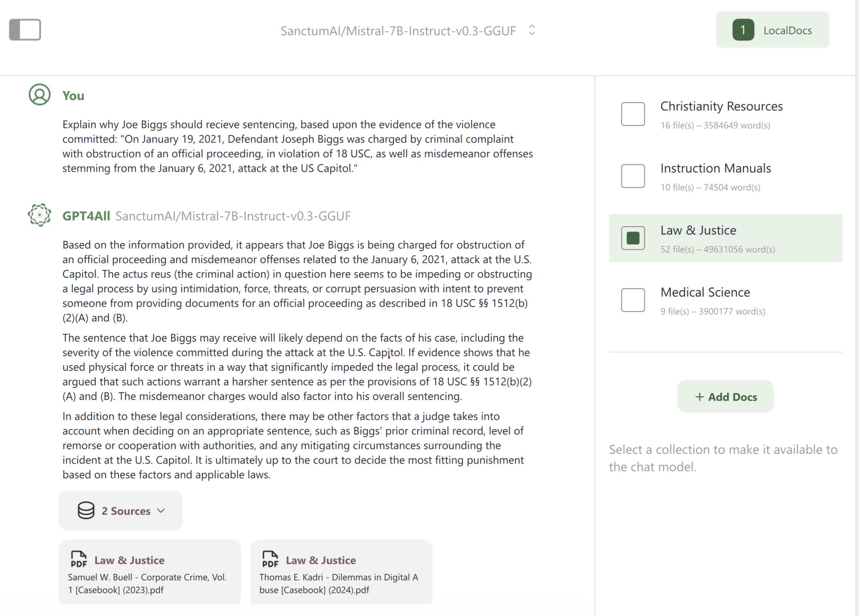The height and width of the screenshot is (616, 859).
Task: Select the Law & Justice collection label
Action: 704,230
